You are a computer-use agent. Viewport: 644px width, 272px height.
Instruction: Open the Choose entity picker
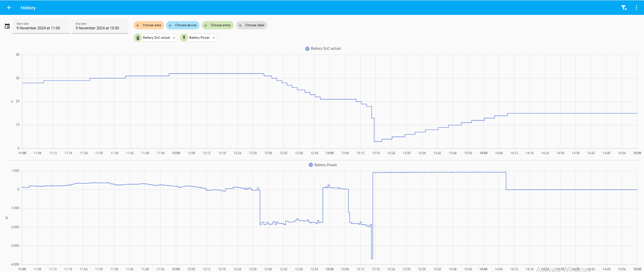coord(218,25)
